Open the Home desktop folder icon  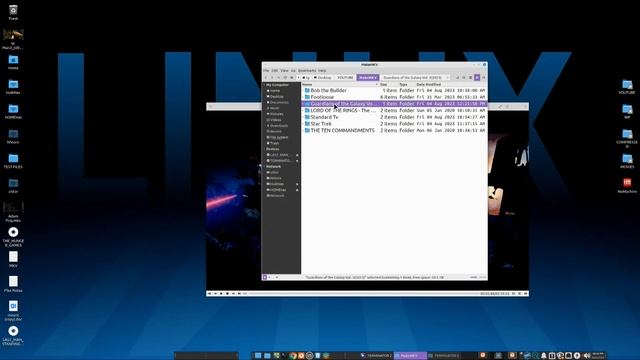click(x=13, y=62)
